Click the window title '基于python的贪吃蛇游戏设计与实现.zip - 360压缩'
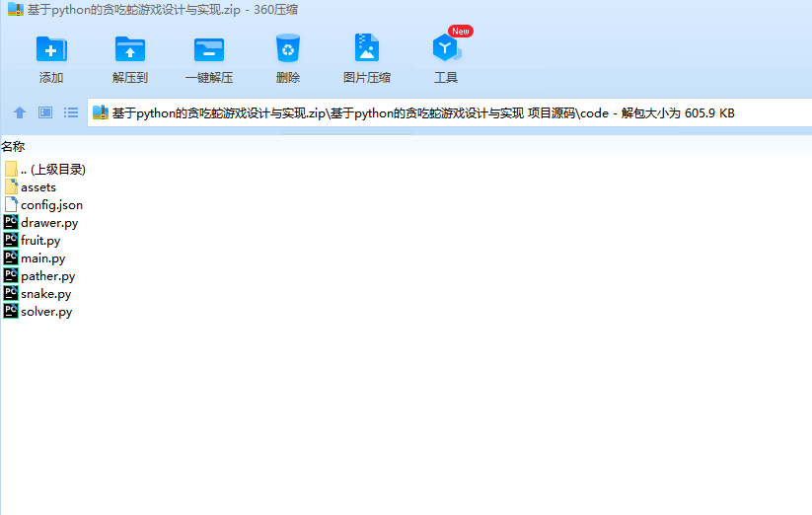Screen dimensions: 812x515 tap(163, 10)
